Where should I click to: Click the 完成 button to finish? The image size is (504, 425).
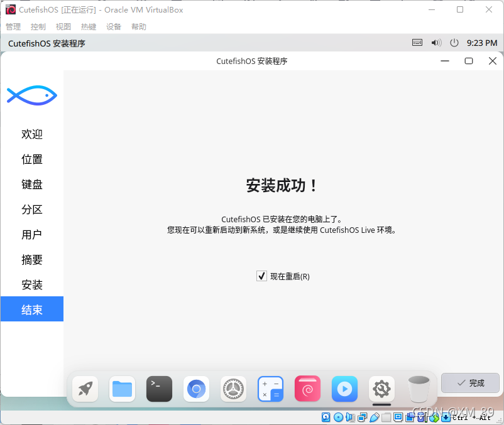[470, 383]
